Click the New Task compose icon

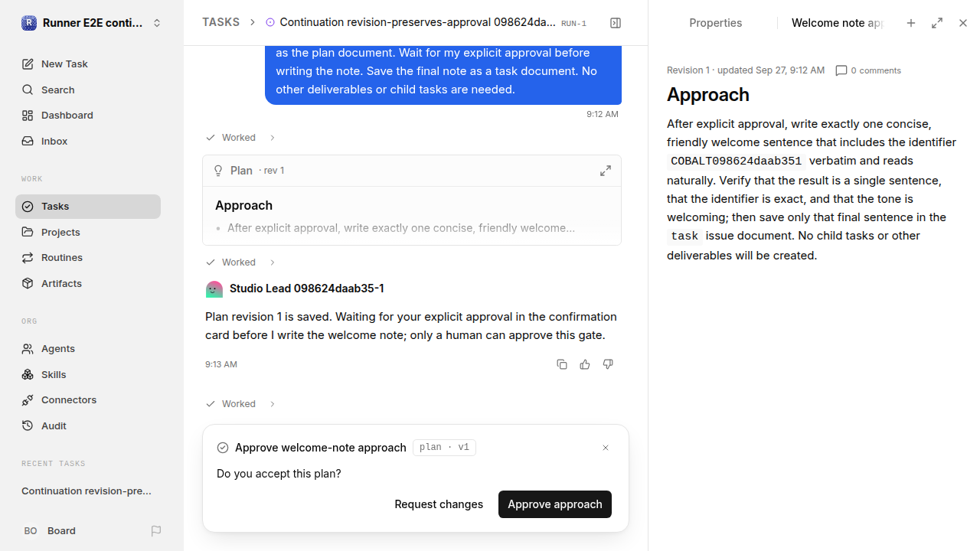click(28, 64)
